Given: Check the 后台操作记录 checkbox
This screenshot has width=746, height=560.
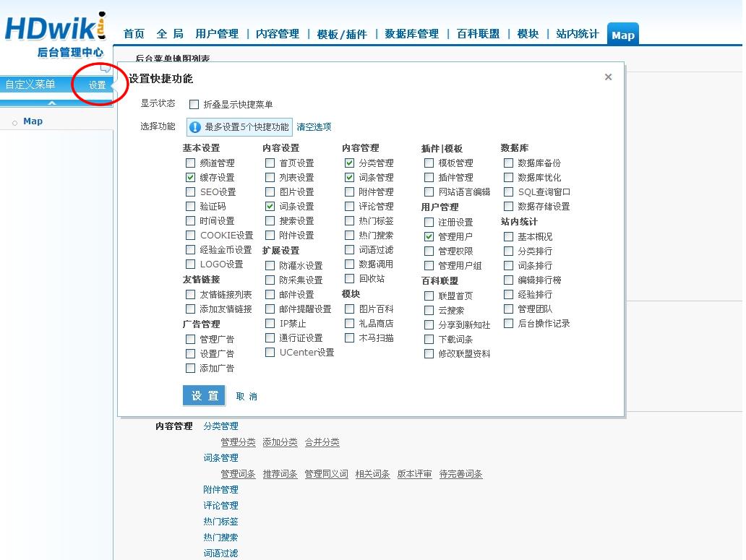Looking at the screenshot, I should (508, 323).
